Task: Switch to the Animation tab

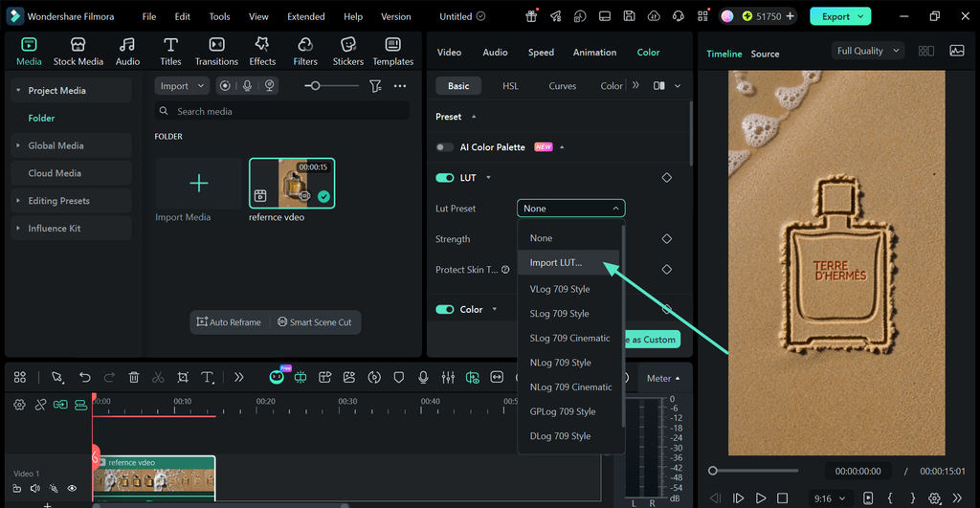Action: [594, 53]
